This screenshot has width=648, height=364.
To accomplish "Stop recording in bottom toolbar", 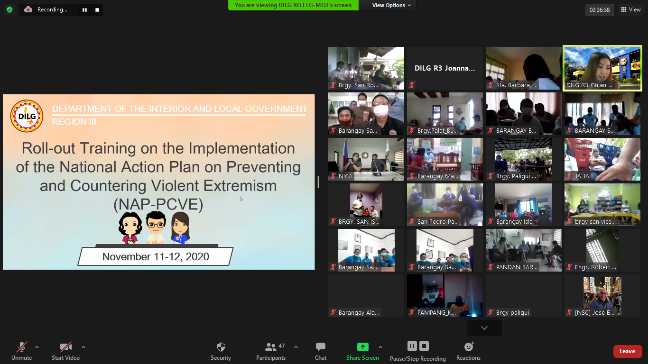I will [424, 346].
